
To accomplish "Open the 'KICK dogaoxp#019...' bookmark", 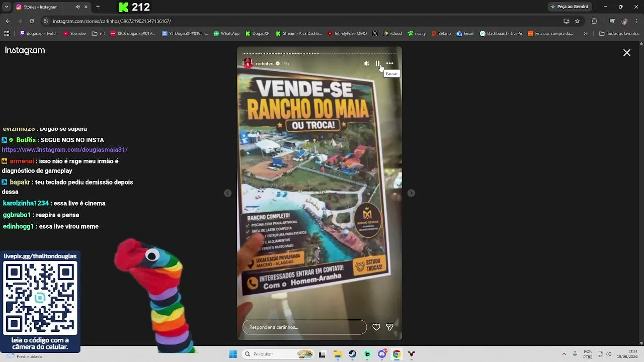I will tap(132, 34).
